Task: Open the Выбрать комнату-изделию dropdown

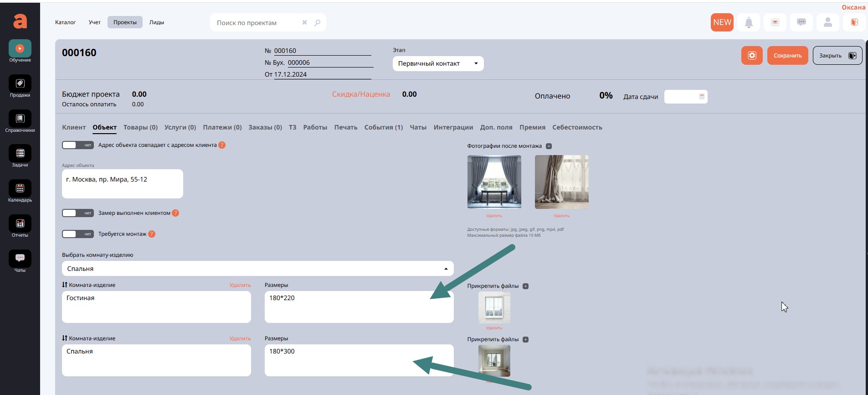Action: tap(257, 269)
